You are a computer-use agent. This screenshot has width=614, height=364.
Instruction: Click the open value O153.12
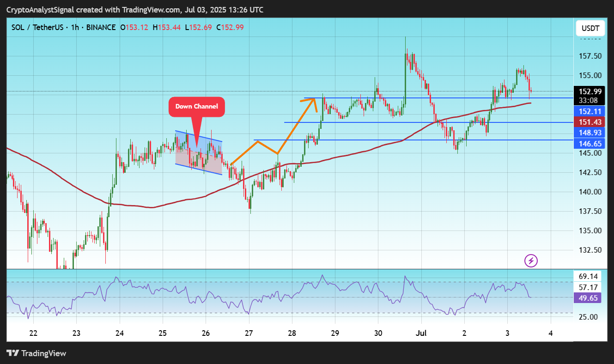(x=134, y=27)
